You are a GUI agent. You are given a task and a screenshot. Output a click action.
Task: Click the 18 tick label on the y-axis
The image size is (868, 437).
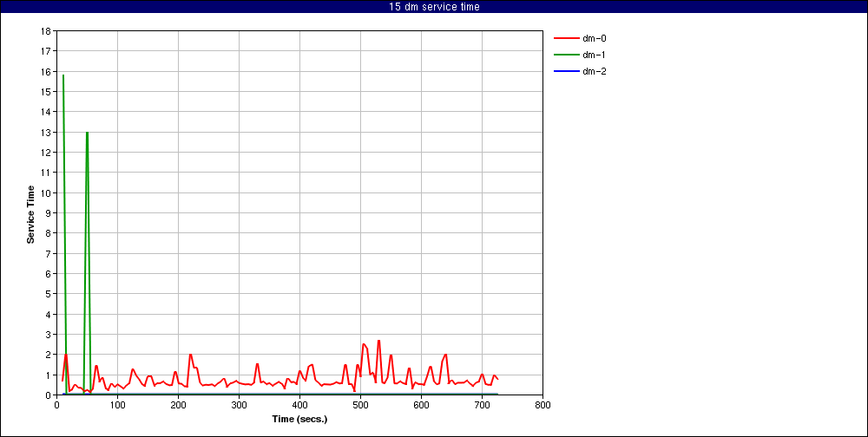tap(46, 31)
